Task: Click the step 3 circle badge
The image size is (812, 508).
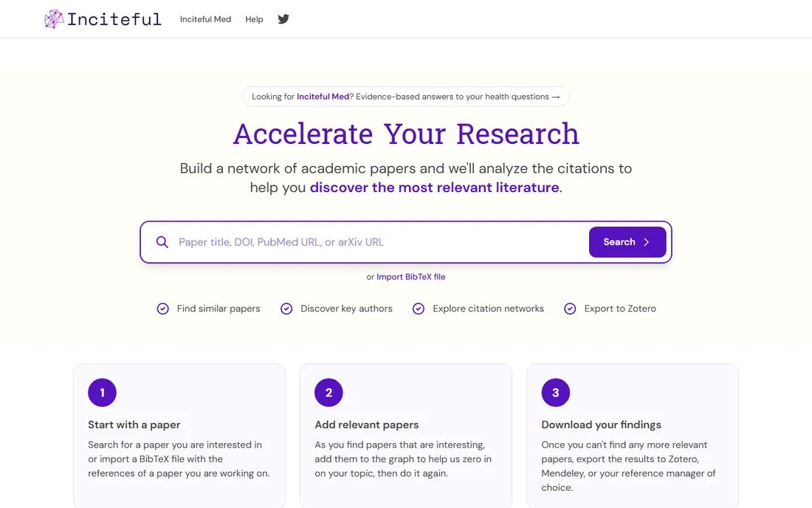Action: click(x=556, y=393)
